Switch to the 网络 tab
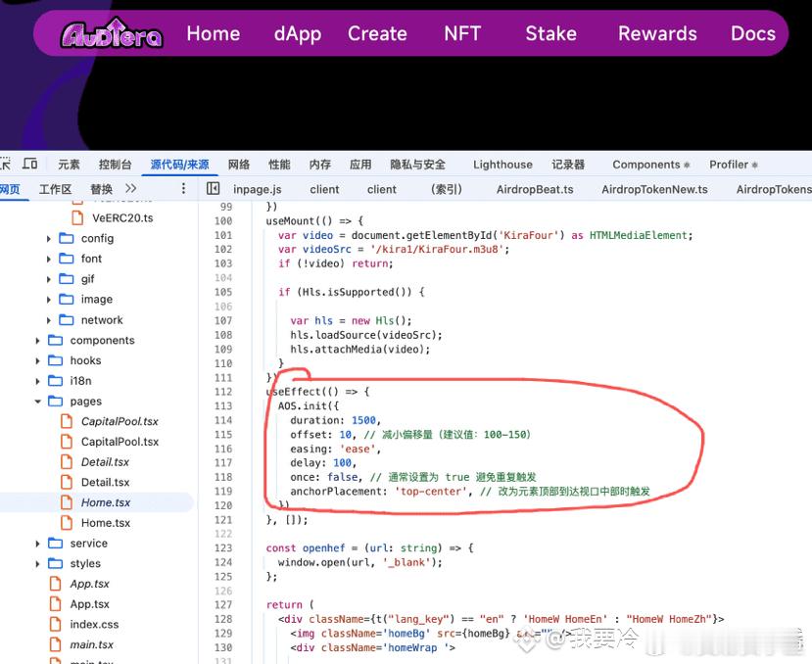The height and width of the screenshot is (664, 812). [x=239, y=165]
